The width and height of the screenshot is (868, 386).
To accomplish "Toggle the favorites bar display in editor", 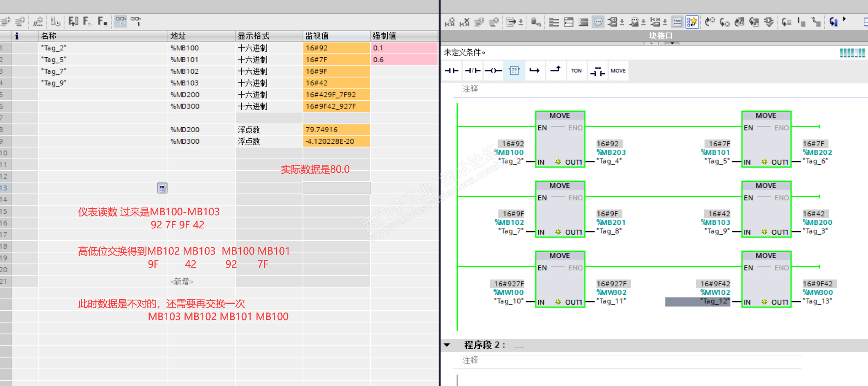I will pyautogui.click(x=692, y=22).
